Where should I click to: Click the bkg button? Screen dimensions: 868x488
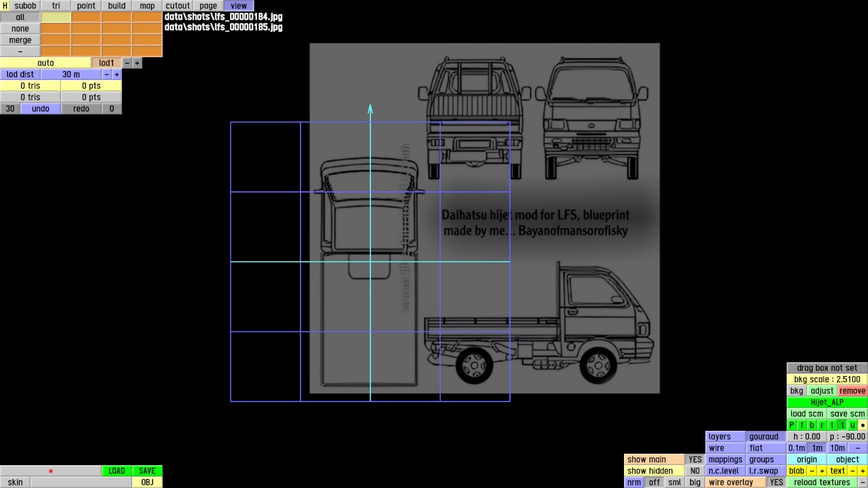797,391
